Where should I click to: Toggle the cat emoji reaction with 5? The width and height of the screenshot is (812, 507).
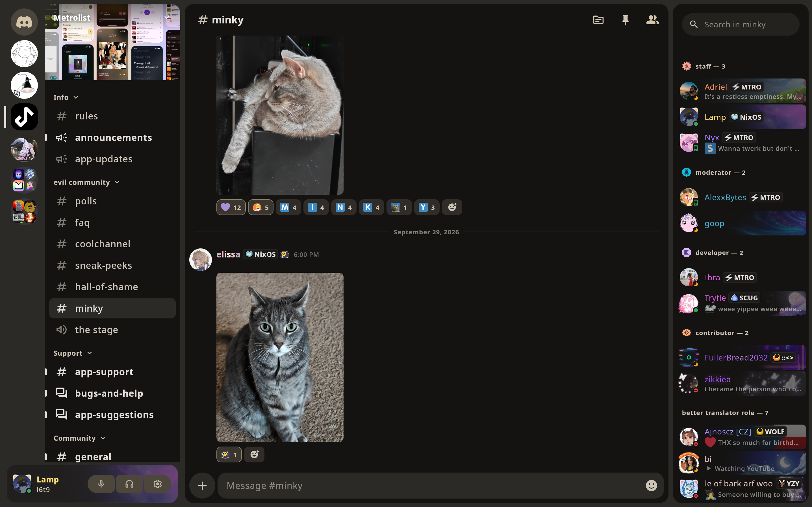coord(261,207)
